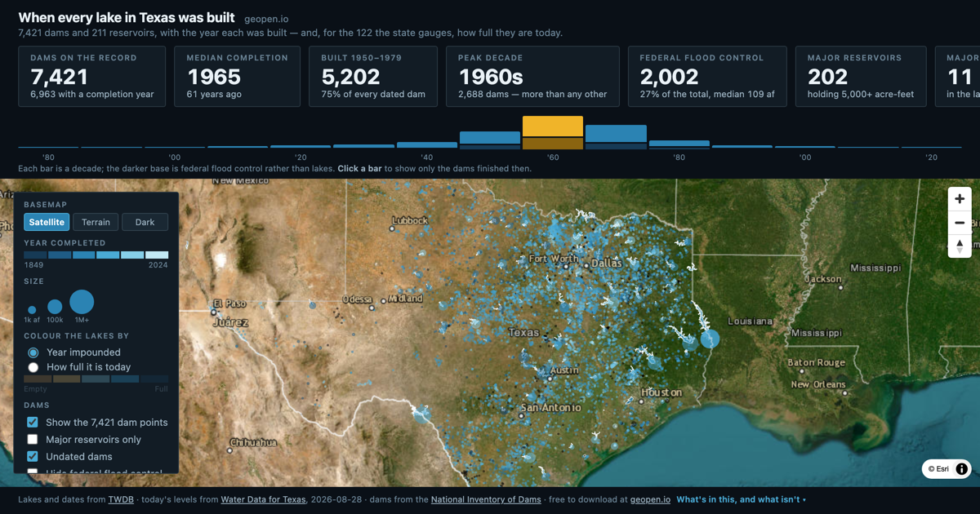The image size is (980, 514).
Task: Click the lightest Year Completed swatch near 2024
Action: pyautogui.click(x=157, y=255)
